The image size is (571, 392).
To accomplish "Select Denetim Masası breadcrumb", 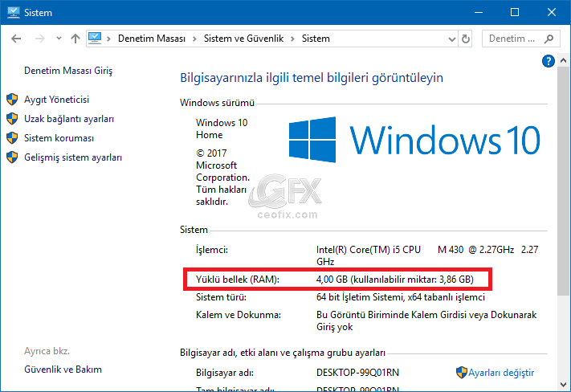I will pos(152,39).
